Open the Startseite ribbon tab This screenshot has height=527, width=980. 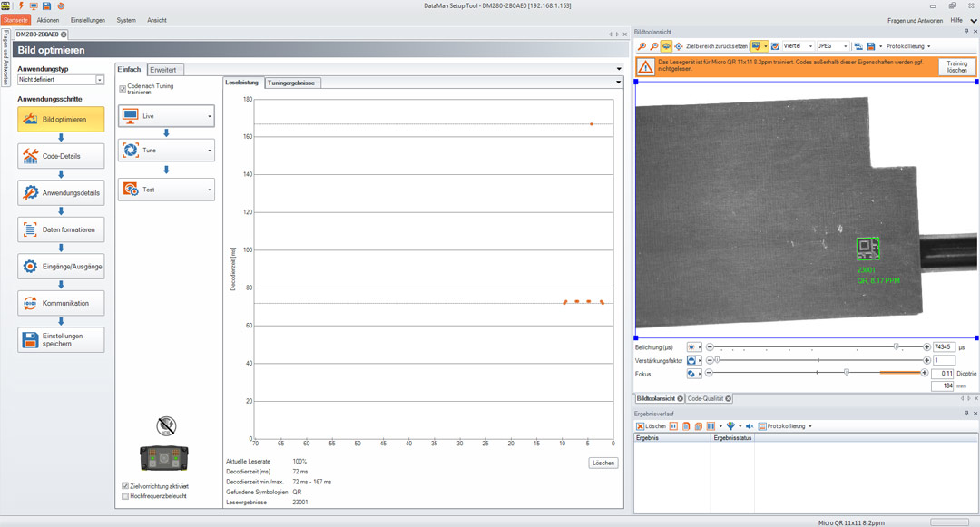(15, 20)
